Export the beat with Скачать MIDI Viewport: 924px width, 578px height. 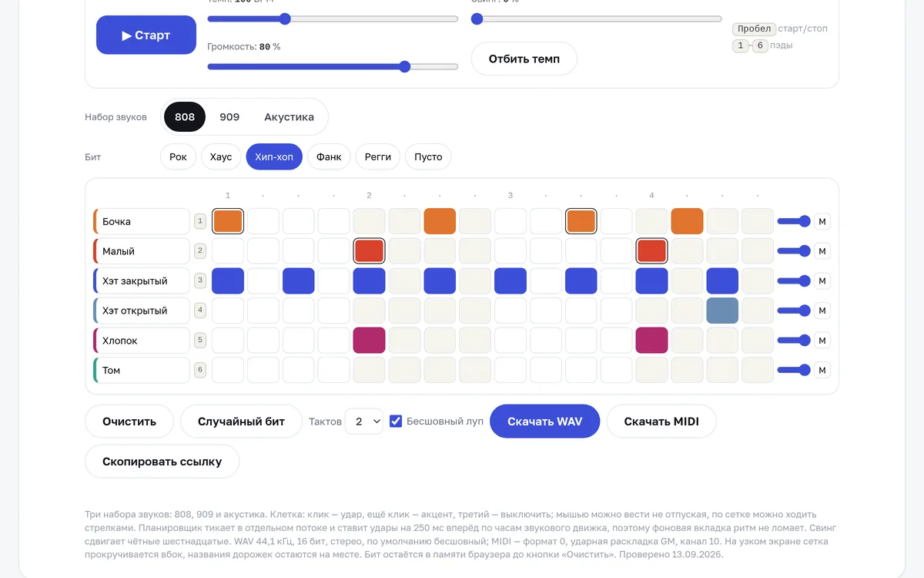661,422
